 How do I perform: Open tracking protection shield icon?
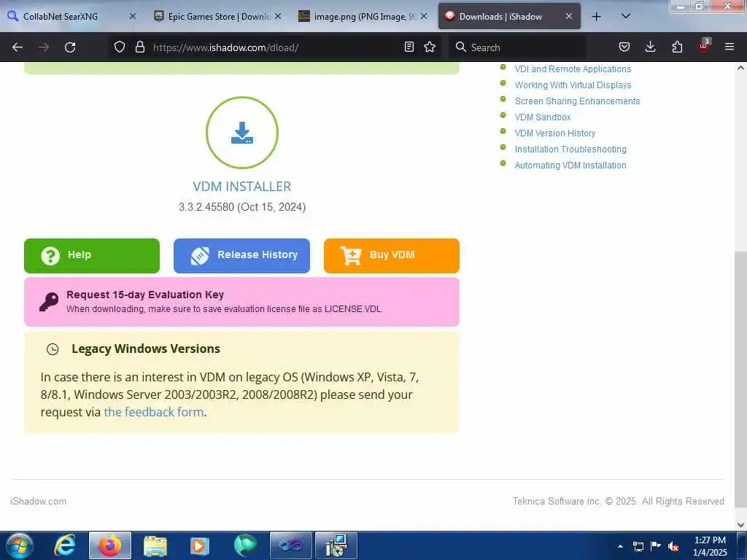120,47
